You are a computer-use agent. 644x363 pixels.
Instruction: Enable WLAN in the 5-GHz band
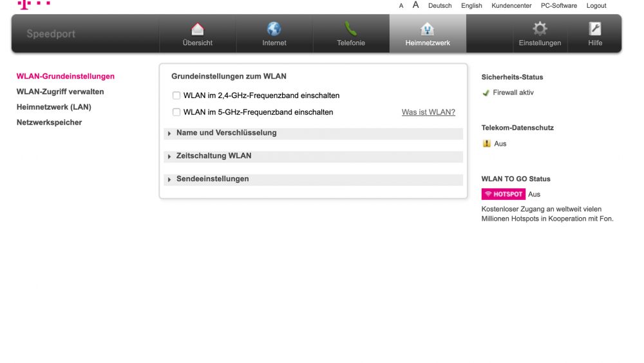pyautogui.click(x=176, y=112)
